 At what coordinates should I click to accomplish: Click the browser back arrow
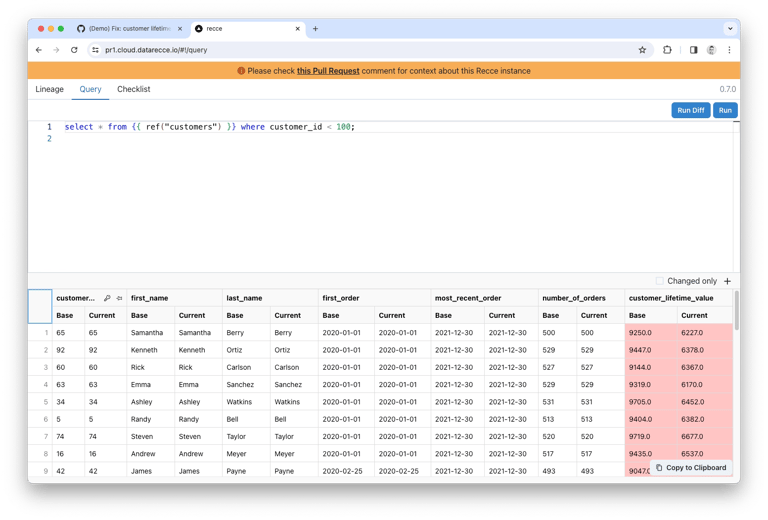pos(39,50)
